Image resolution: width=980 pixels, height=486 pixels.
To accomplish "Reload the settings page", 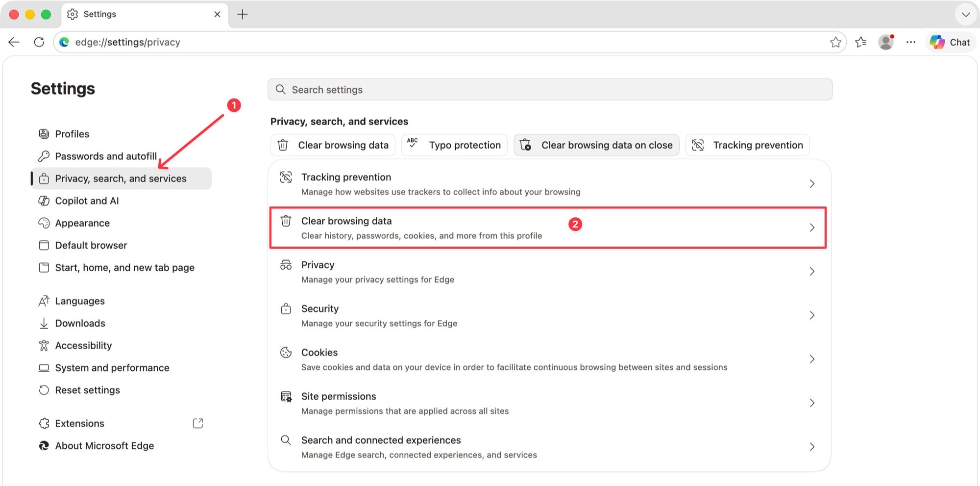I will (x=39, y=42).
